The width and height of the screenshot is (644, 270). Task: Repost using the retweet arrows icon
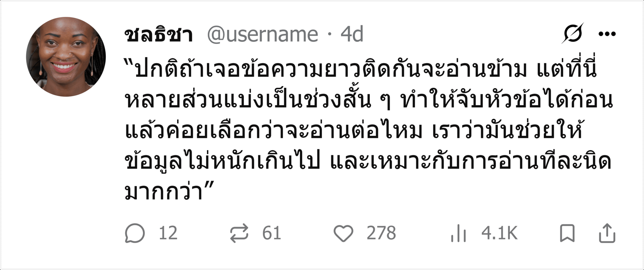239,233
